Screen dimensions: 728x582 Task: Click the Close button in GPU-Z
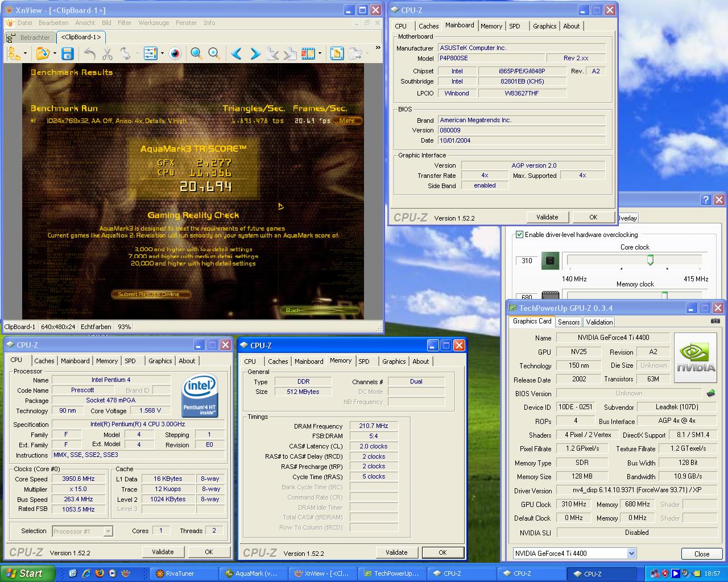[702, 554]
